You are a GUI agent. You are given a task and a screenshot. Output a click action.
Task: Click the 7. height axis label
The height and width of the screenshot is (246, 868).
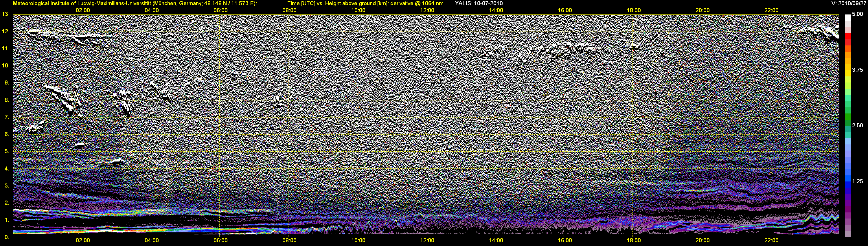pyautogui.click(x=7, y=117)
